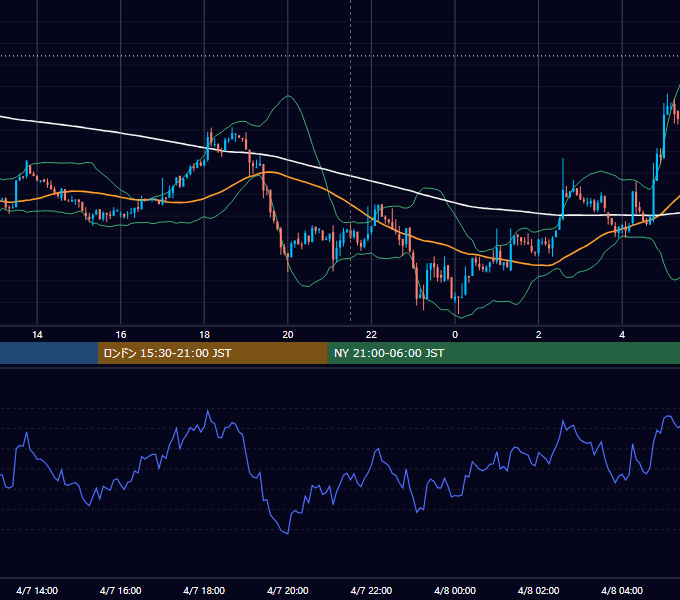Click the London 15:30-21:00 JST session bar

[212, 353]
